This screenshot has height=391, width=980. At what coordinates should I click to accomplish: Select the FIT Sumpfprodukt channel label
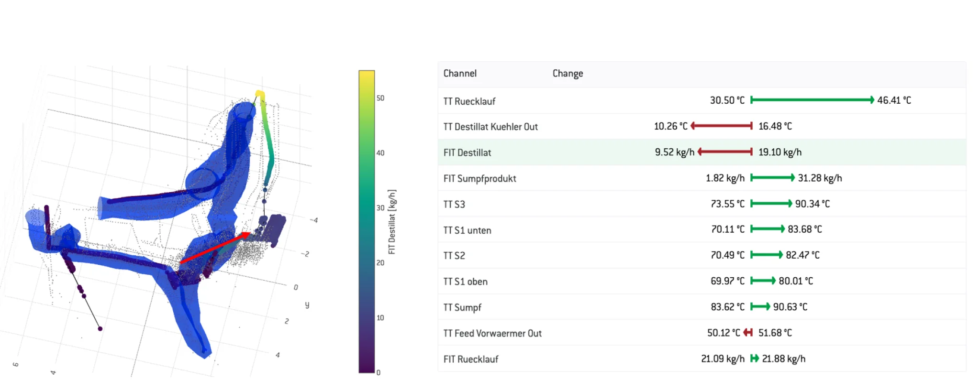coord(479,178)
